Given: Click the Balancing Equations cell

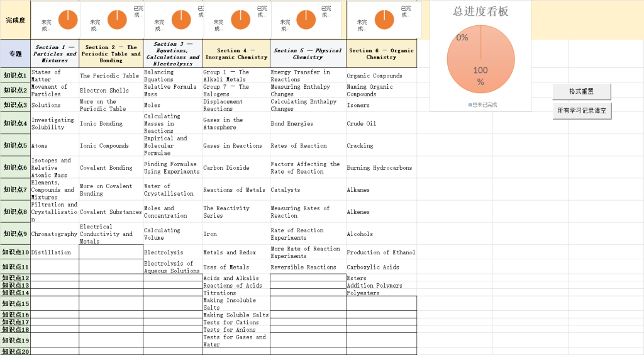Looking at the screenshot, I should [x=173, y=76].
